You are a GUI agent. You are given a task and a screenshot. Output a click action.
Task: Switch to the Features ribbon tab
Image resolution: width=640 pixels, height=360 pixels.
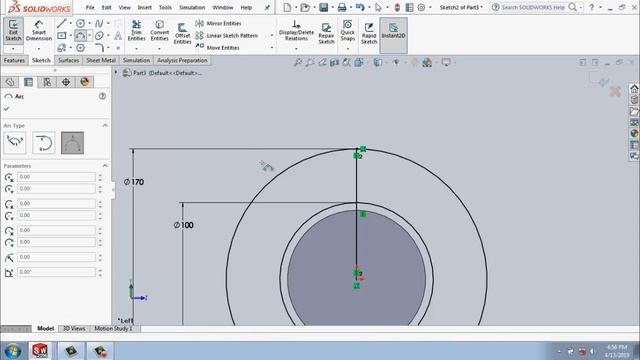(14, 60)
